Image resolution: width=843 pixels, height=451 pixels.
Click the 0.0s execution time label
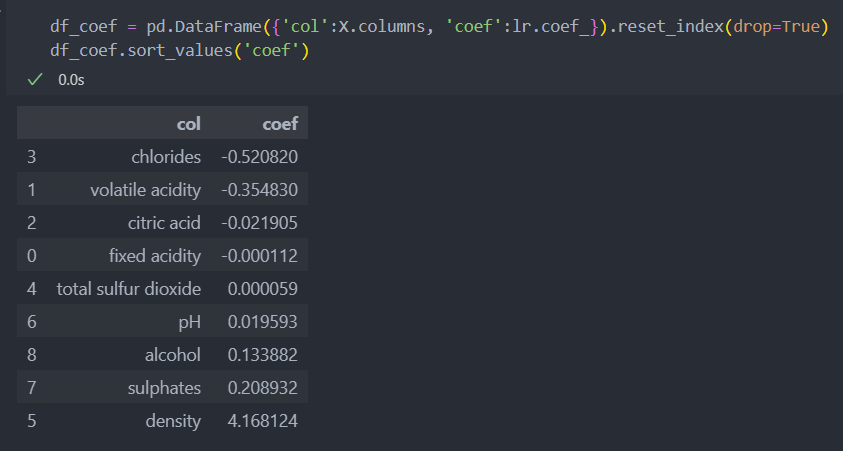(71, 80)
